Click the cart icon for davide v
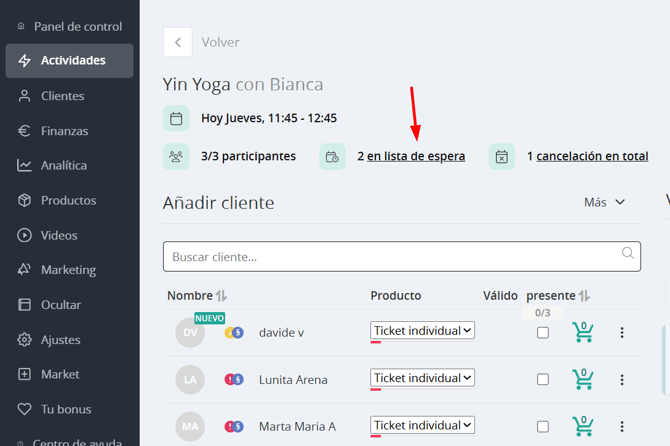The width and height of the screenshot is (670, 446). point(583,332)
